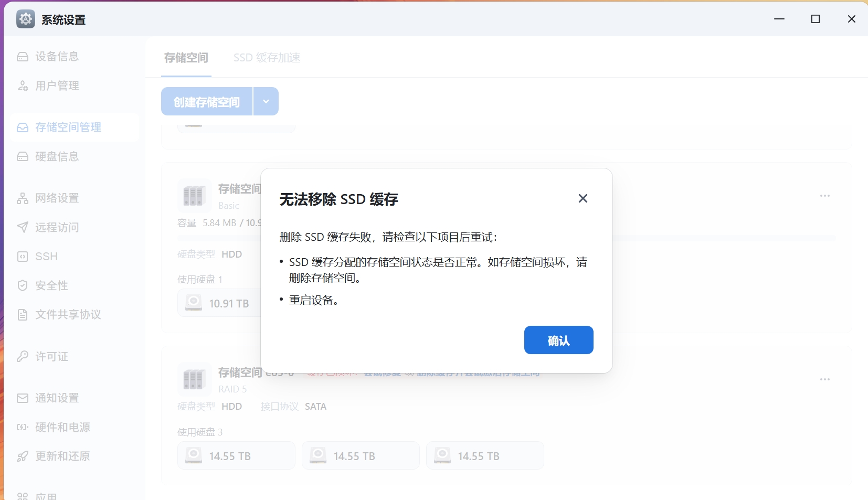Viewport: 868px width, 500px height.
Task: Open 安全性 via its shield icon
Action: (x=23, y=285)
